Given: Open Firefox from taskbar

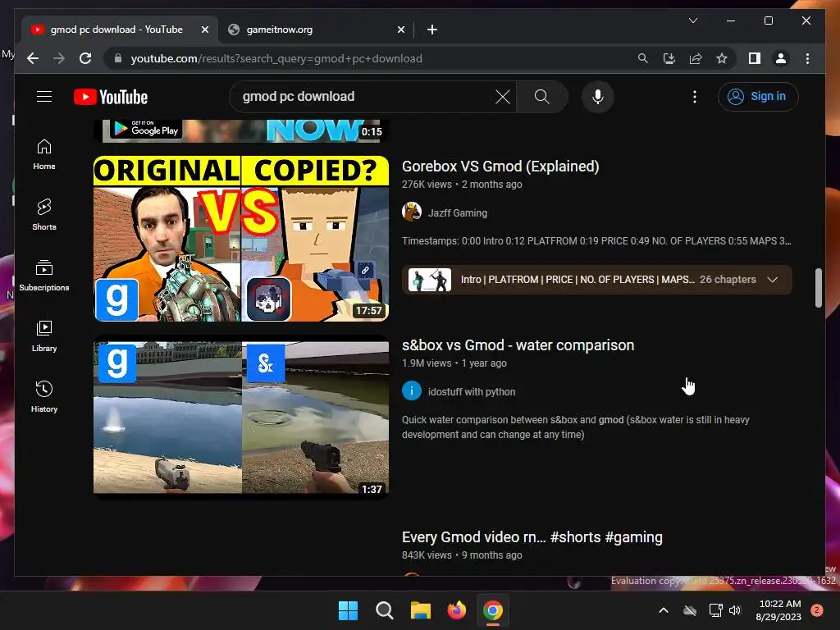Looking at the screenshot, I should [x=456, y=610].
